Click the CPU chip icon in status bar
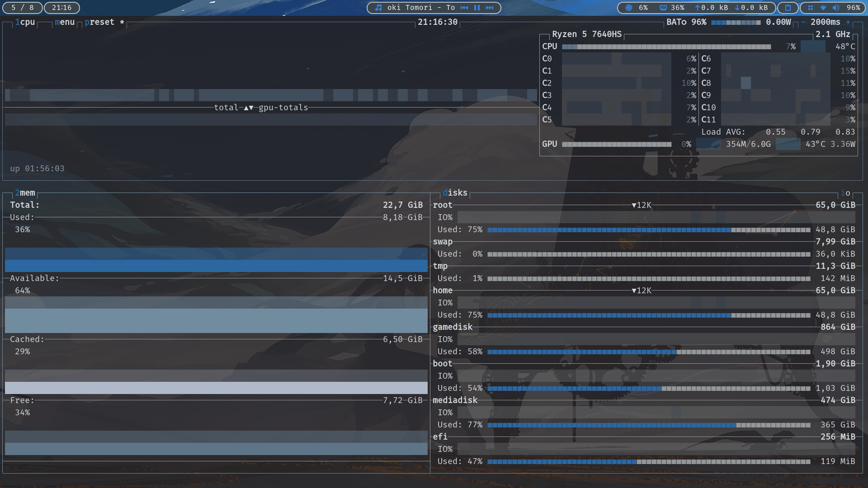This screenshot has height=488, width=868. pos(628,8)
